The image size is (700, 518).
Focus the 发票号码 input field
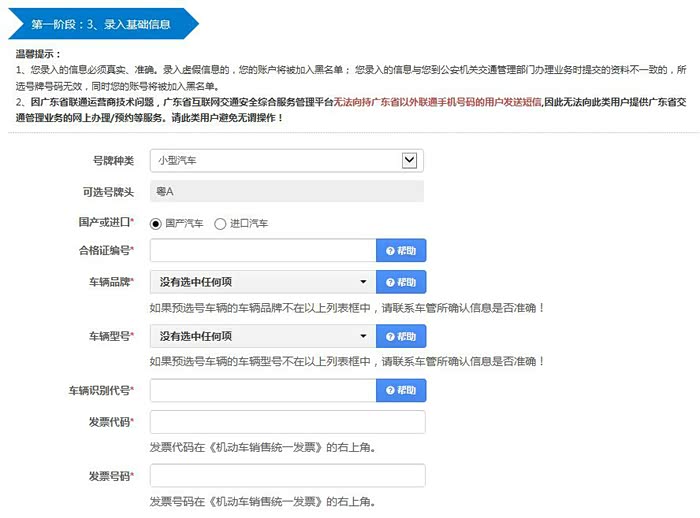point(287,476)
